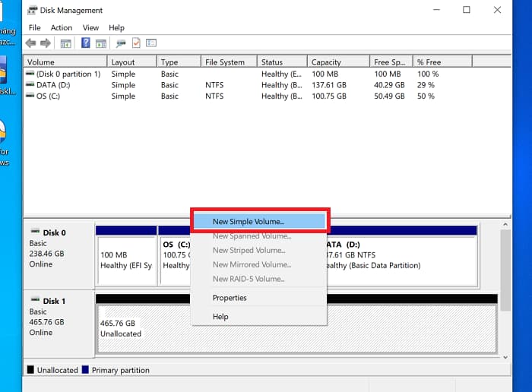532x392 pixels.
Task: Click the lower pane scrollbar down arrow
Action: point(505,356)
